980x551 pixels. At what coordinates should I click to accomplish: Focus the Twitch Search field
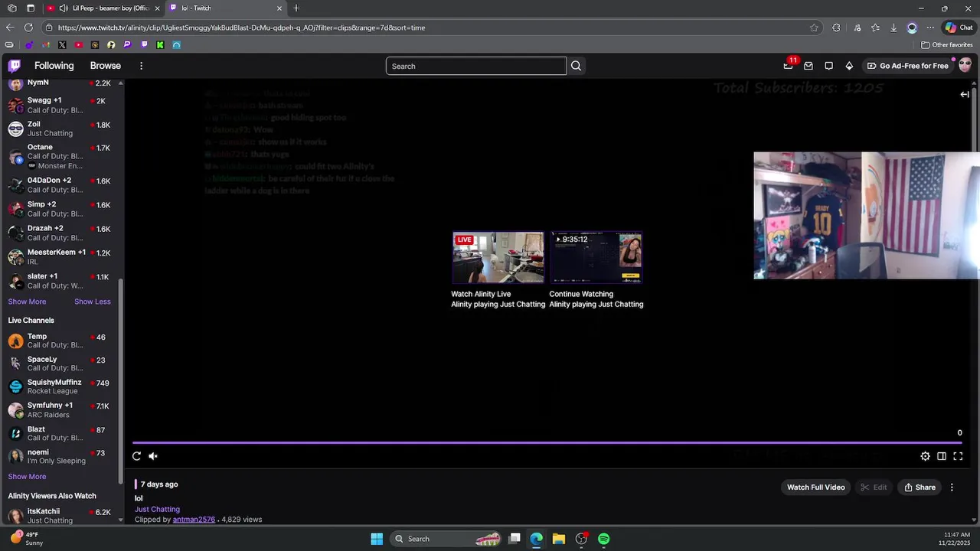475,66
